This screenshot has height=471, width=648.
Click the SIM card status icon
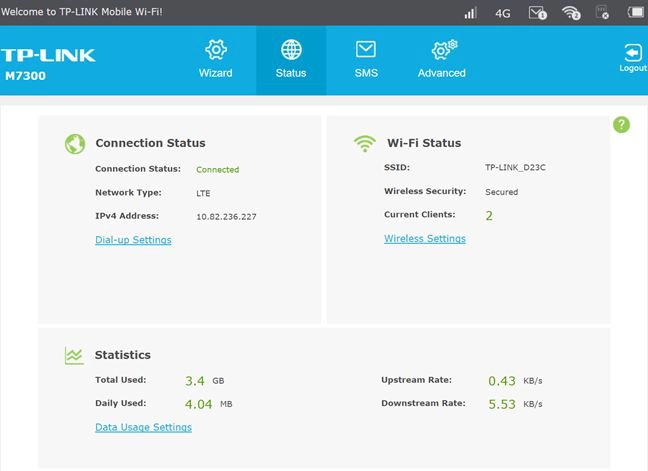point(602,12)
